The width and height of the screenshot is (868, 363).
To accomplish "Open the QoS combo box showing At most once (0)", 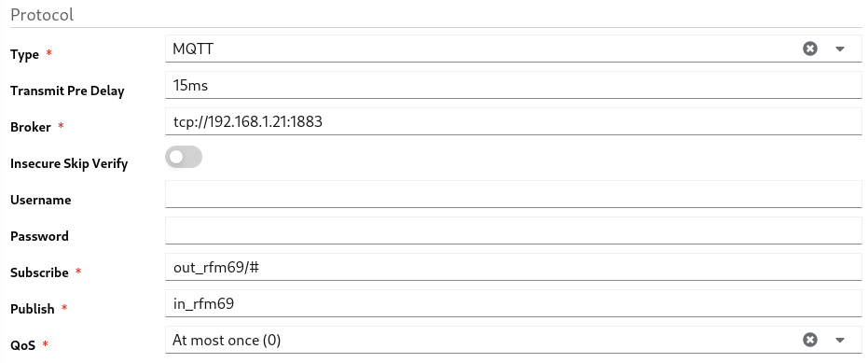I will point(513,340).
